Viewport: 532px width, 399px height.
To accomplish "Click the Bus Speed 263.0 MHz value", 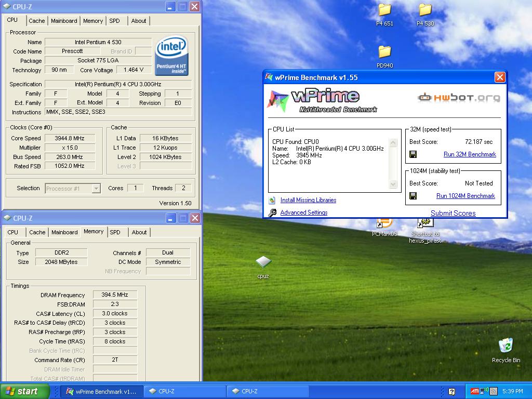I will (70, 157).
